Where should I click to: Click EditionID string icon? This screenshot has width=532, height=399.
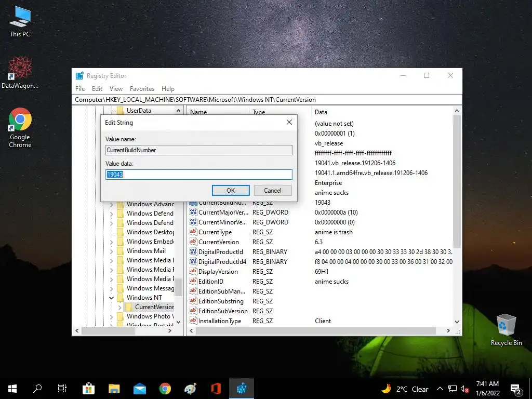tap(193, 281)
